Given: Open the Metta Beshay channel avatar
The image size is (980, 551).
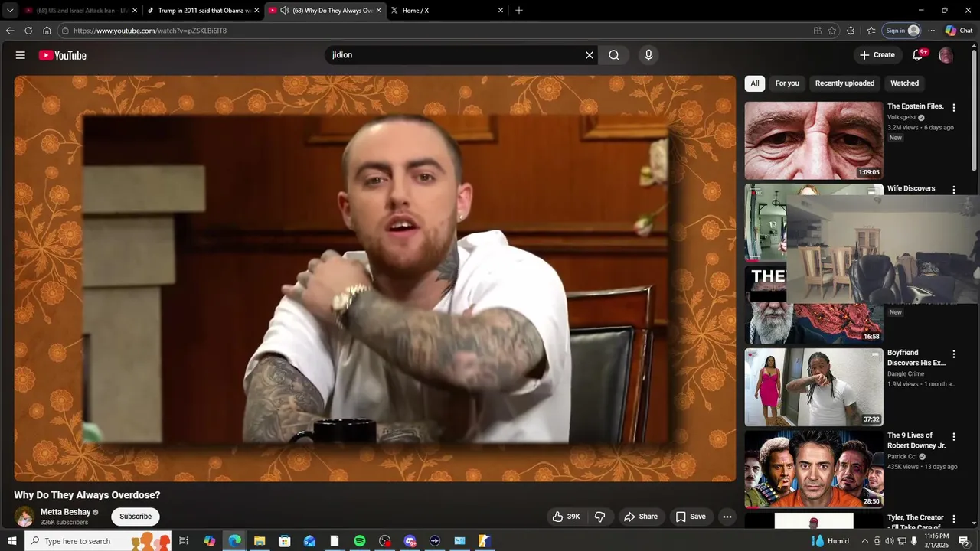Looking at the screenshot, I should [24, 517].
